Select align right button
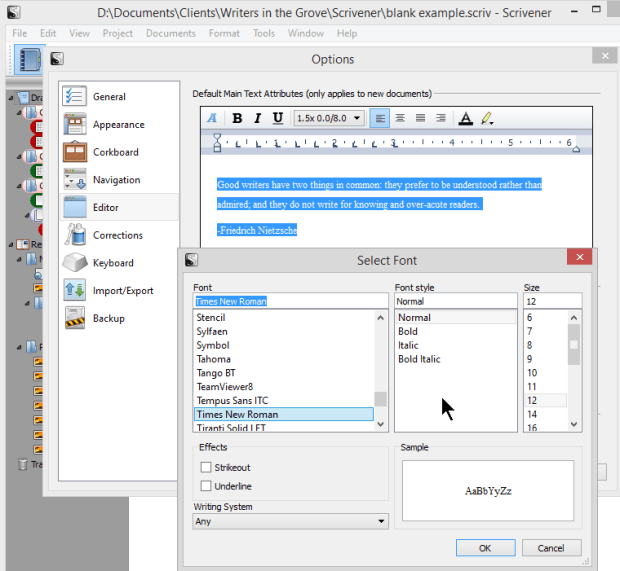Image resolution: width=620 pixels, height=571 pixels. 440,118
